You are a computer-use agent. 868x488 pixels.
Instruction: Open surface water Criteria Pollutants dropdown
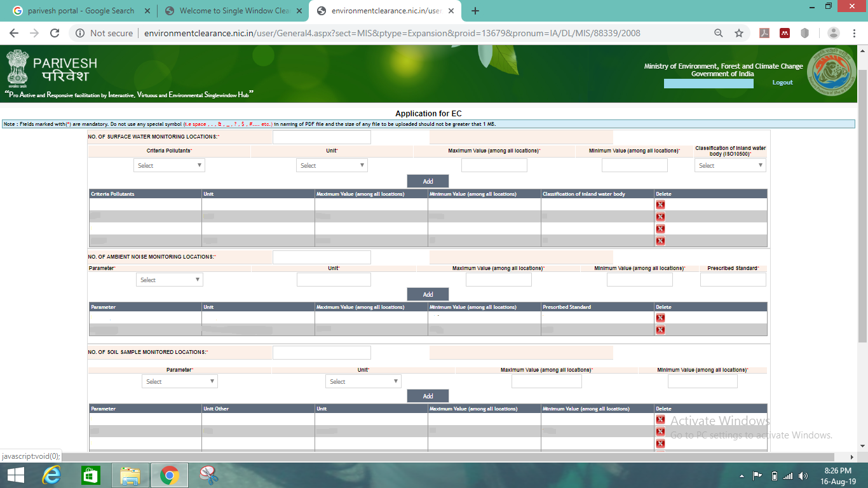point(169,165)
